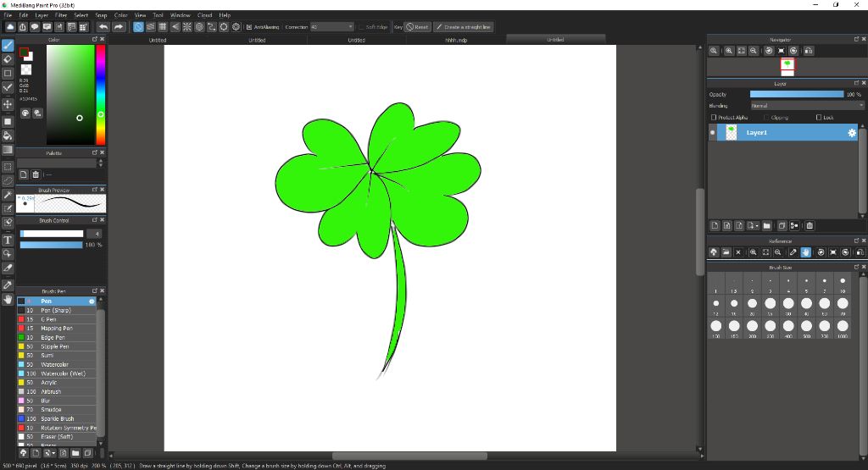Choose the Sparkle Brush

(x=57, y=419)
